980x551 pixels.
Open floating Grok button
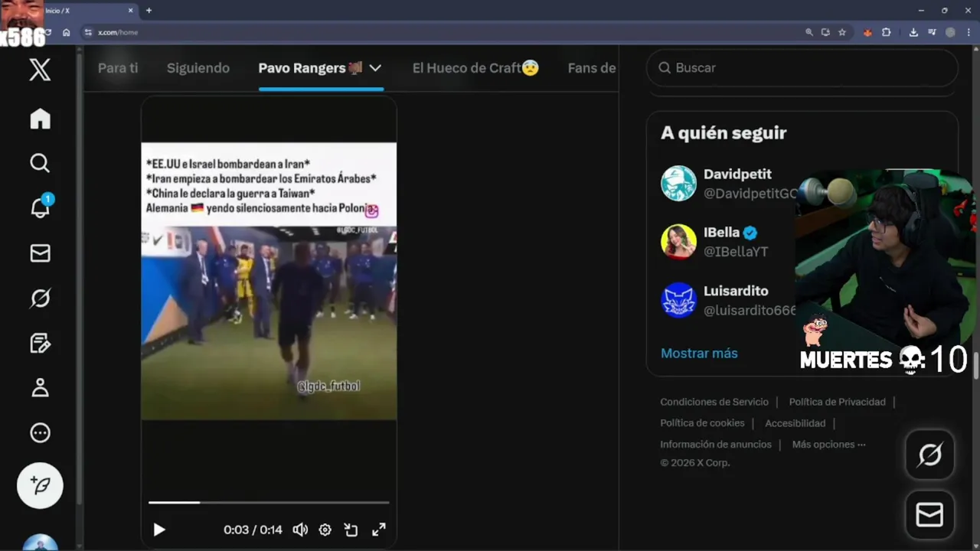(929, 455)
